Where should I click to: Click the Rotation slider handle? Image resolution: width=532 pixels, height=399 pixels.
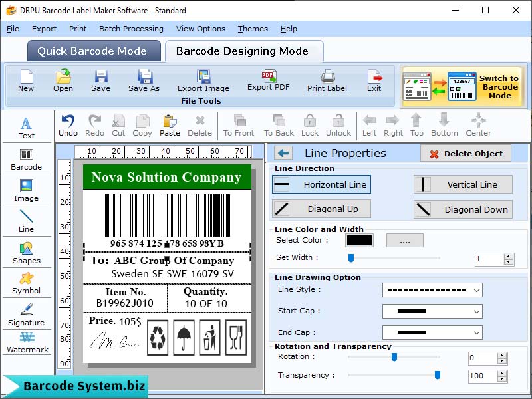pyautogui.click(x=394, y=357)
